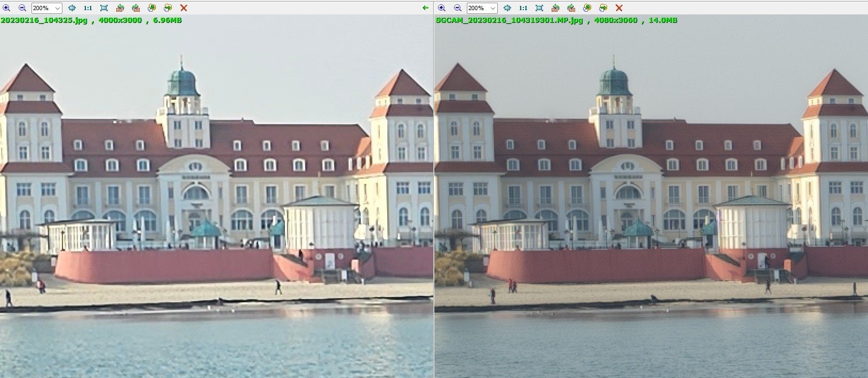Zoom out on the left image

(x=22, y=8)
